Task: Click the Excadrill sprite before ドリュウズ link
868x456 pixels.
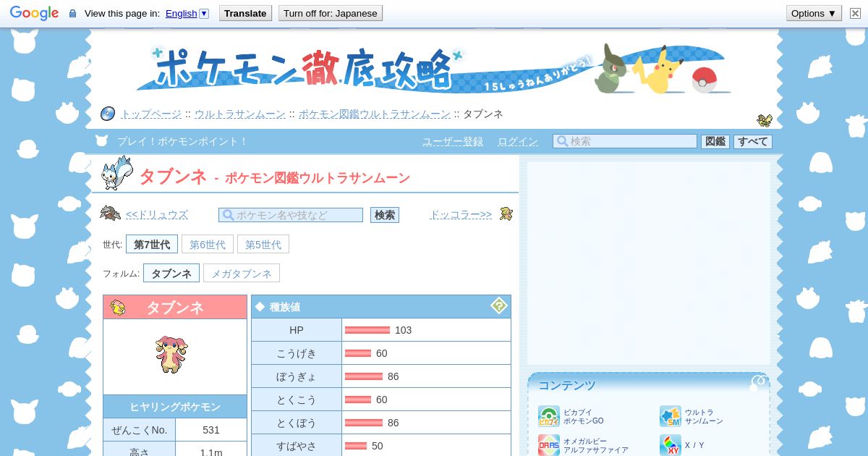Action: pos(110,213)
